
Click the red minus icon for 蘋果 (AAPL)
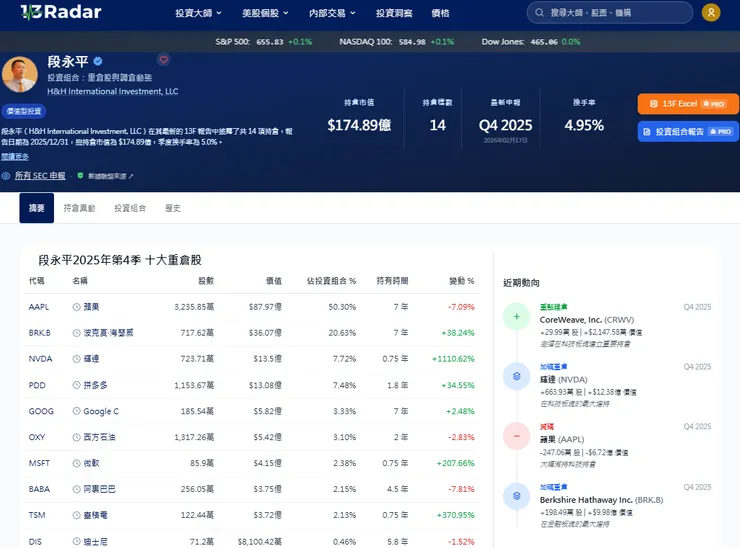coord(516,436)
